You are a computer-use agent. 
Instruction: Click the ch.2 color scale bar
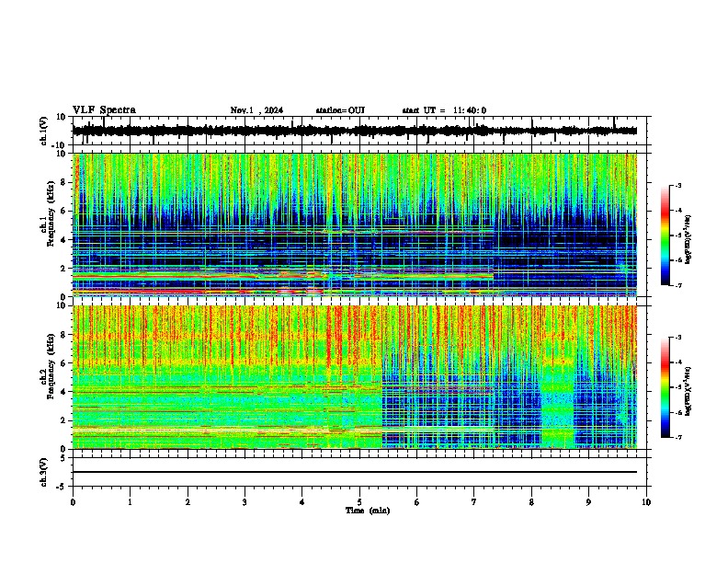(665, 387)
